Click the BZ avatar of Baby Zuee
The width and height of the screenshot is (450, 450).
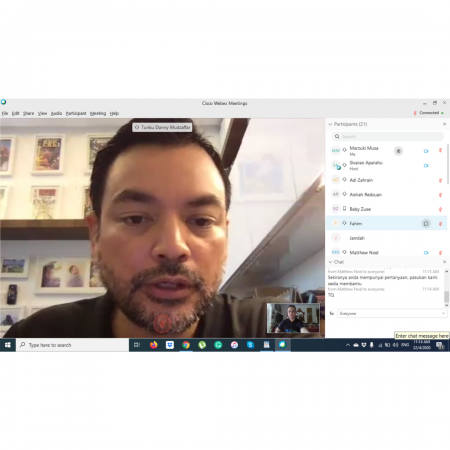(336, 209)
